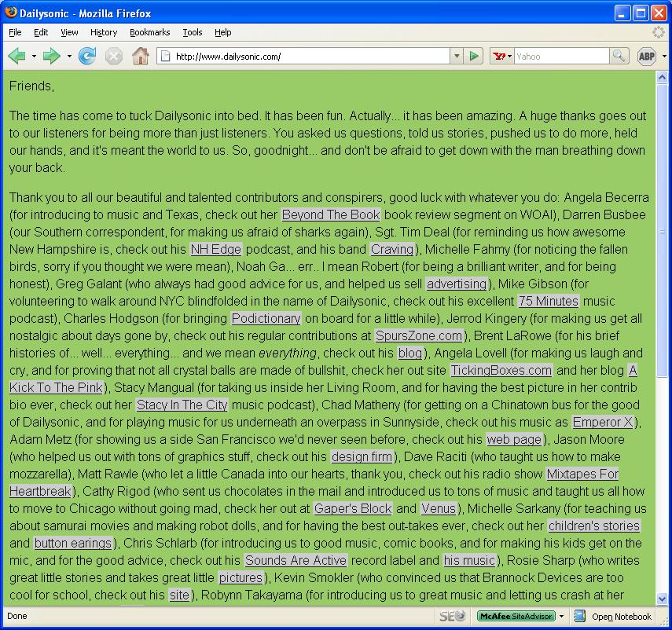
Task: Open the Bookmarks menu
Action: click(149, 32)
